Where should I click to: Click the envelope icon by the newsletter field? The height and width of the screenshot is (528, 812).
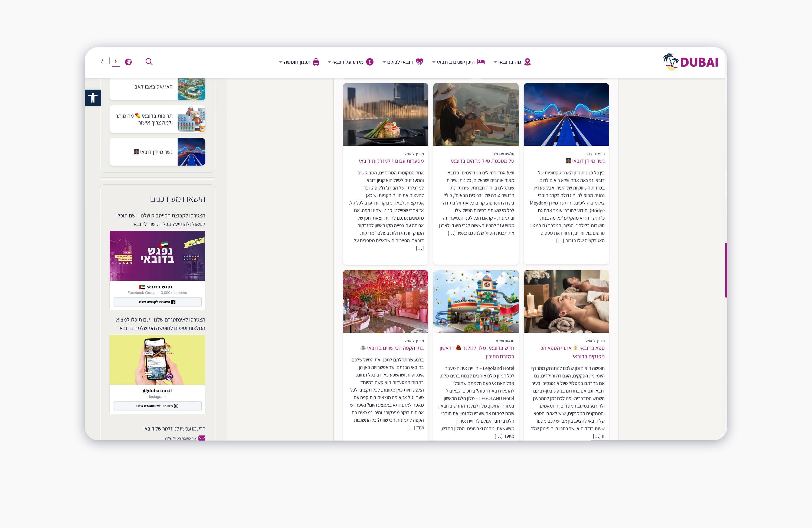[x=202, y=438]
